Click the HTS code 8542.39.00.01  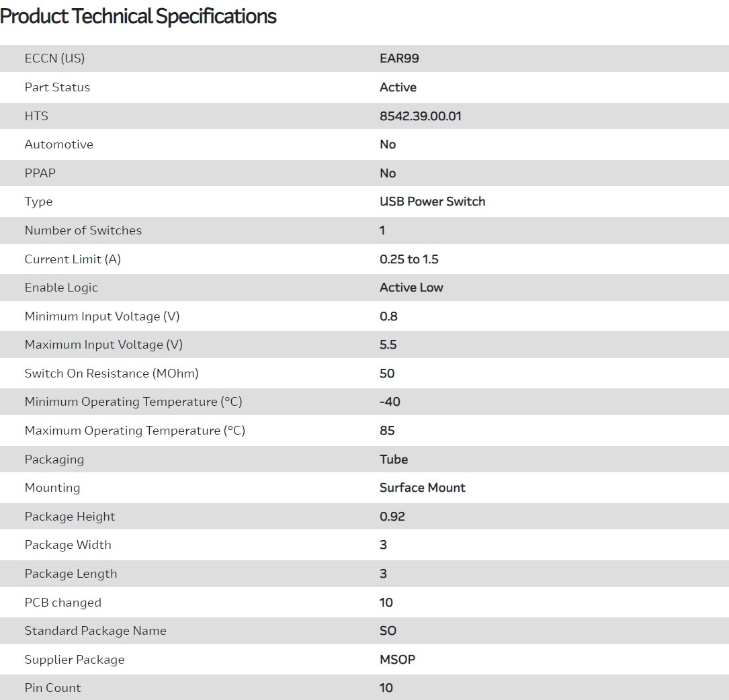pos(421,116)
